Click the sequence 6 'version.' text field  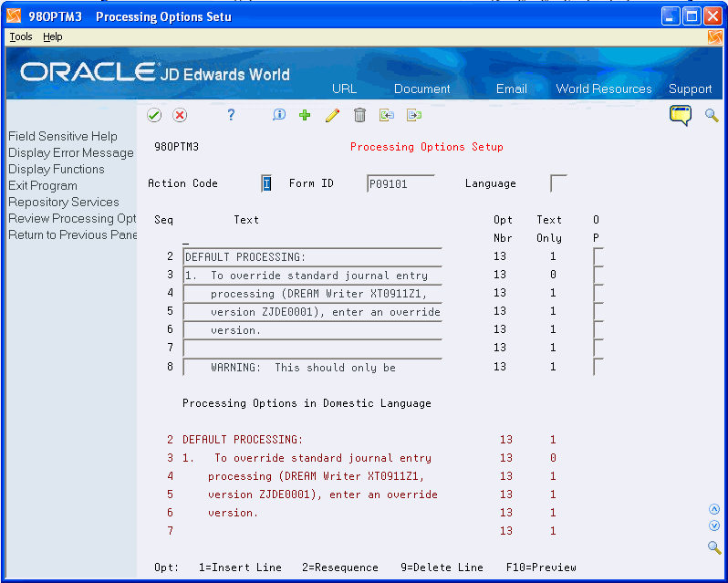tap(313, 329)
